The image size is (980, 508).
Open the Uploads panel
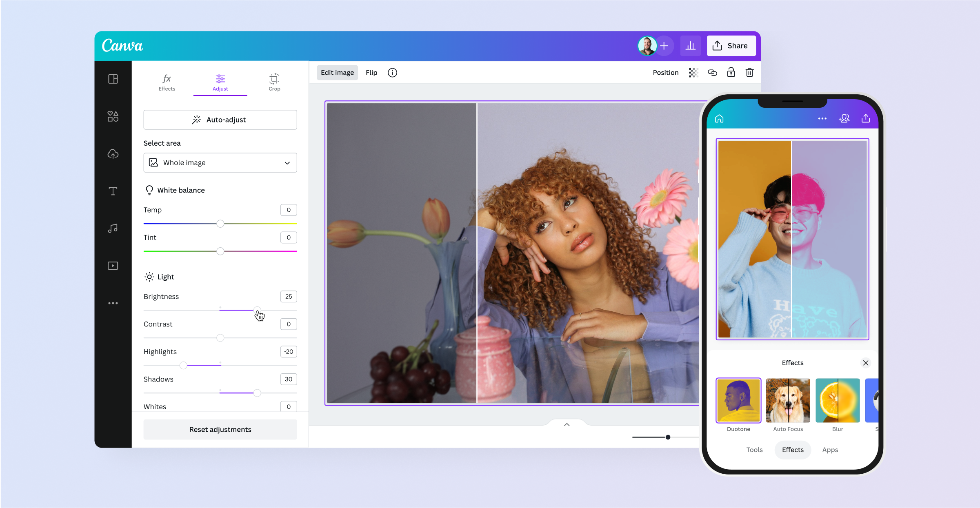[x=113, y=154]
